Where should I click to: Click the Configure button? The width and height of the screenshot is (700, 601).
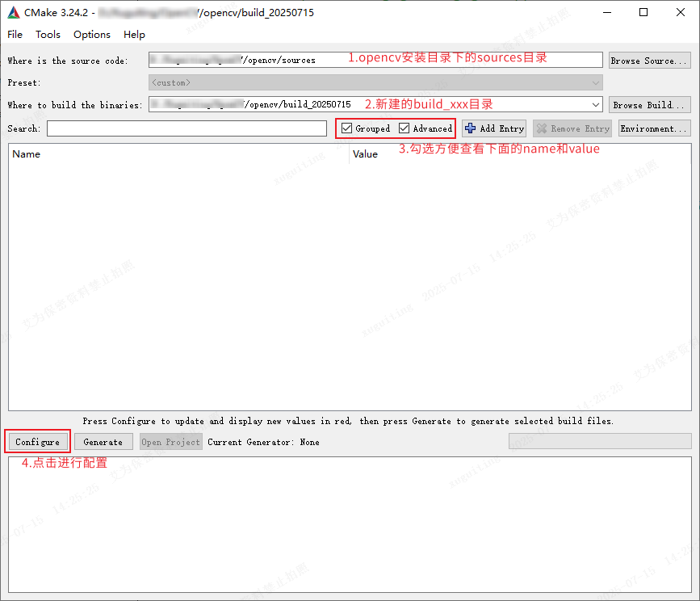[37, 442]
